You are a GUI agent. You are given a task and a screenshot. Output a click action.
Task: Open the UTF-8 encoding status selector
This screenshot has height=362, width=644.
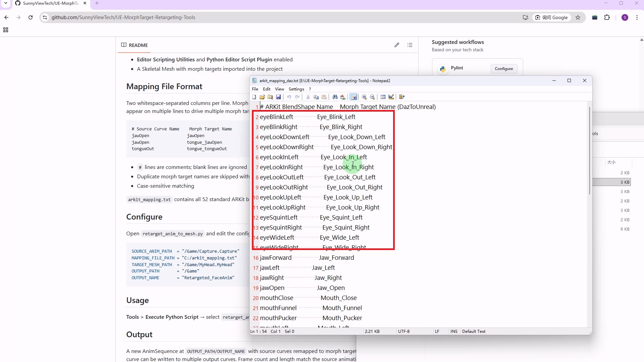click(404, 331)
